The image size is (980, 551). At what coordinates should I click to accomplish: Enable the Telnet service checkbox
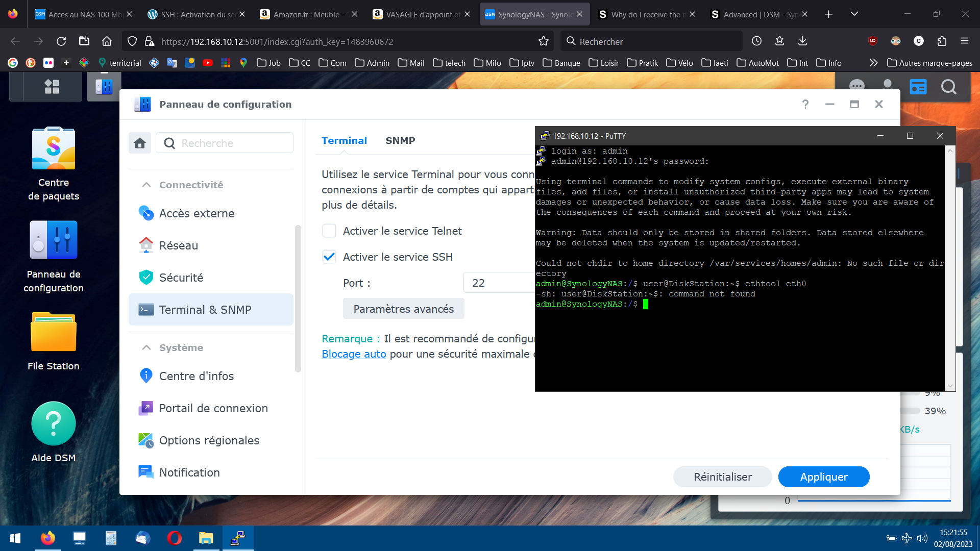tap(329, 231)
